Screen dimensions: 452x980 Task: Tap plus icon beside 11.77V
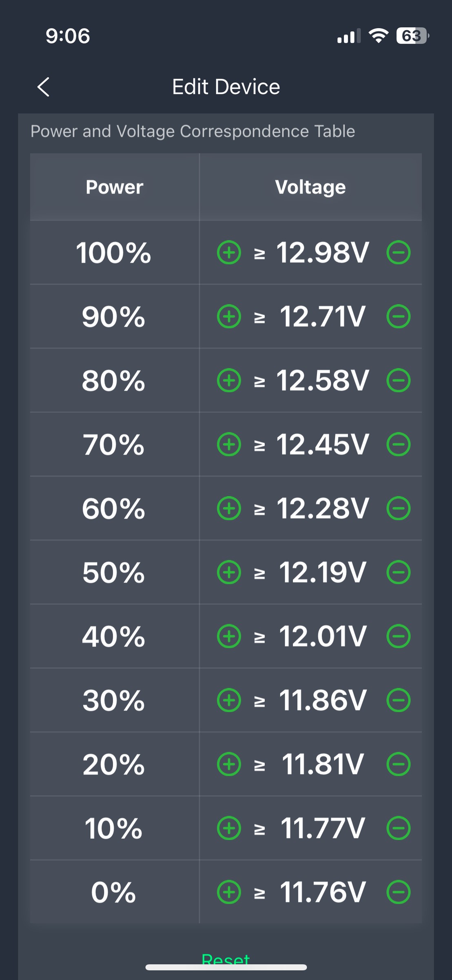[229, 828]
